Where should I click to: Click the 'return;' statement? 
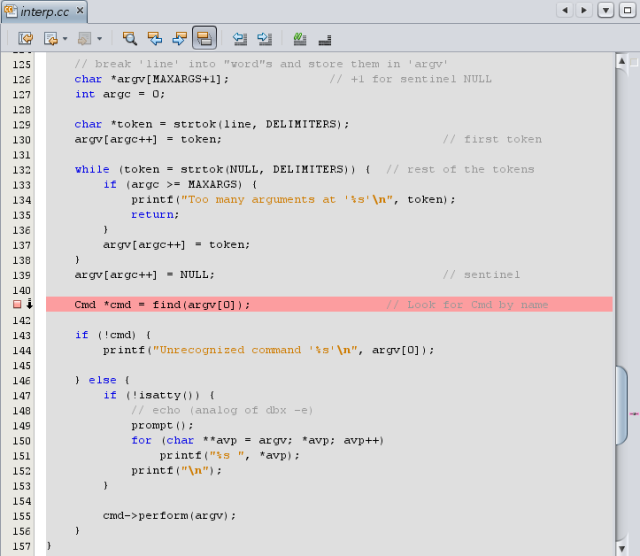tap(155, 215)
